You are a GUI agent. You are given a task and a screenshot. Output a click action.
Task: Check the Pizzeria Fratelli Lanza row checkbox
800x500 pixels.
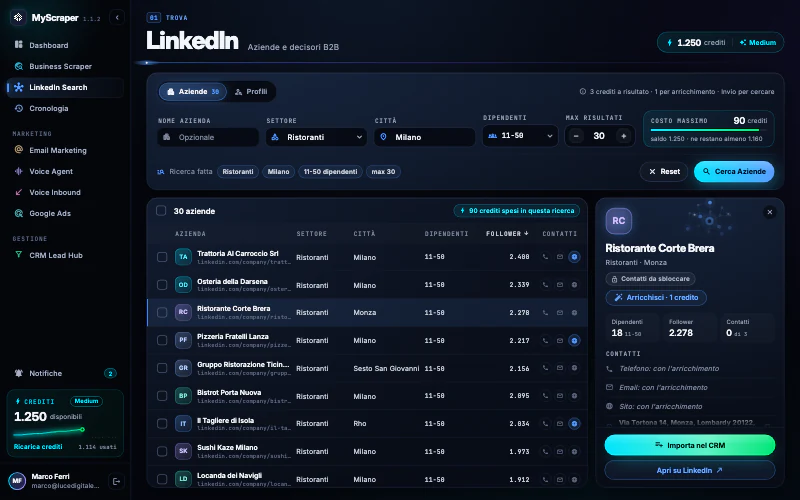pos(162,340)
